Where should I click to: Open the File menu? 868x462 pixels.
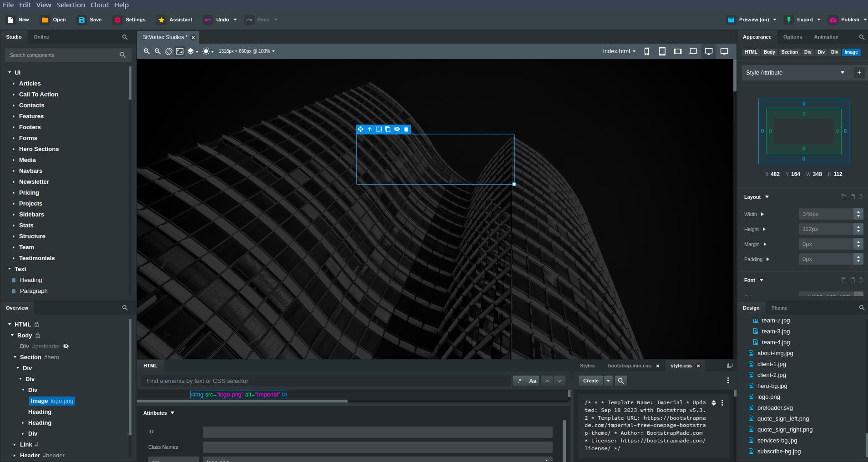(8, 5)
